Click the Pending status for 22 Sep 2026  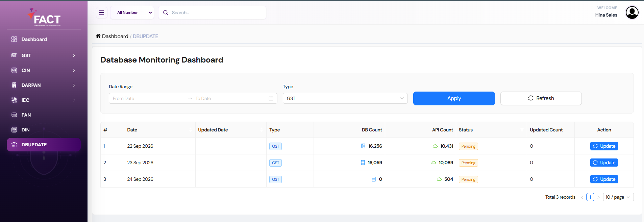coord(468,146)
